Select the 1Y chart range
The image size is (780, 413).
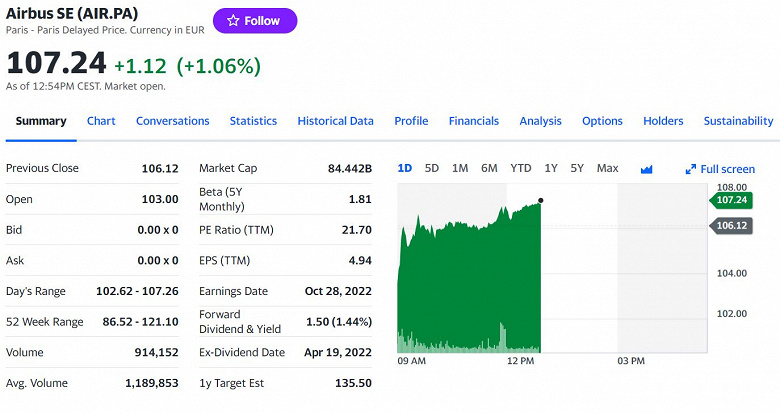[551, 168]
